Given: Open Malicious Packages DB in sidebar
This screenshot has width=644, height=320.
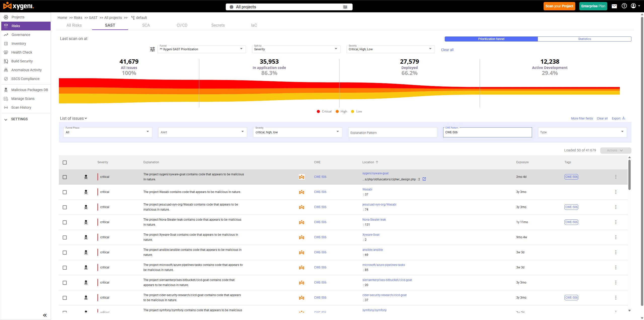Looking at the screenshot, I should coord(29,90).
